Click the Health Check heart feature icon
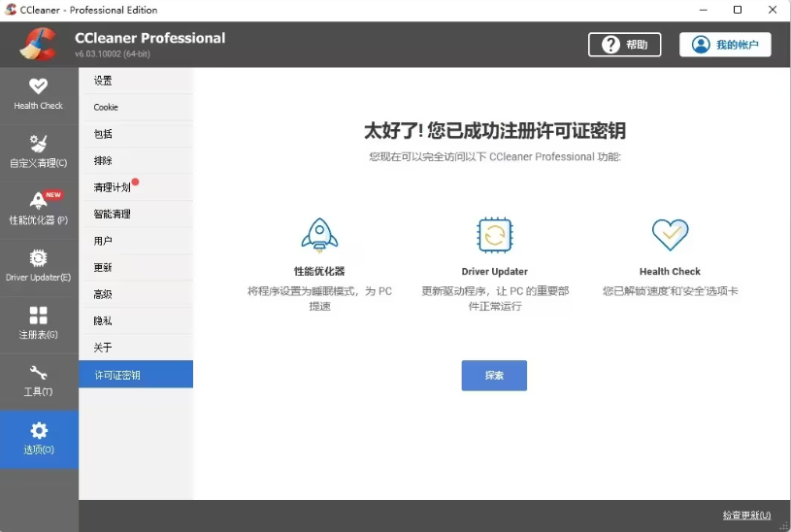 pos(670,235)
